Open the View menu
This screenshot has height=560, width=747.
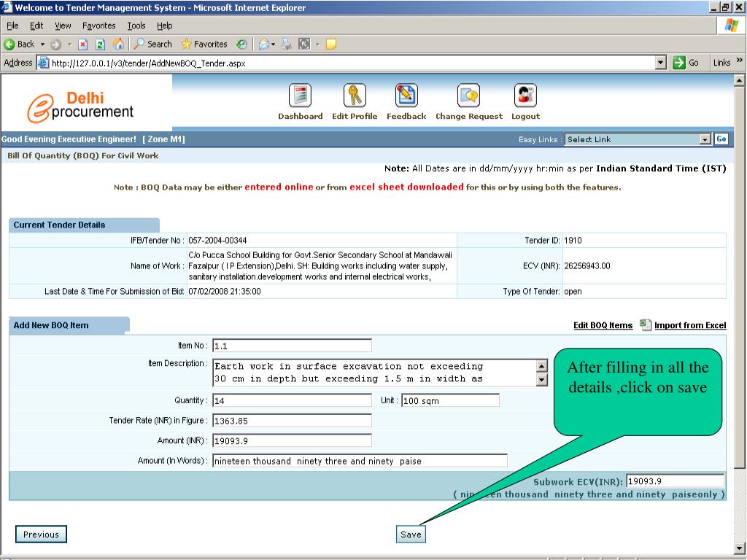click(63, 26)
